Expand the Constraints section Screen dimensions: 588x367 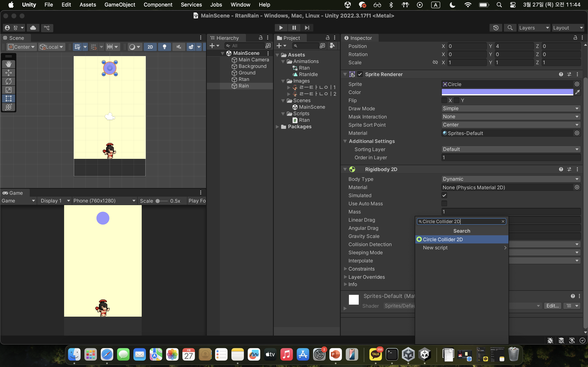click(345, 269)
